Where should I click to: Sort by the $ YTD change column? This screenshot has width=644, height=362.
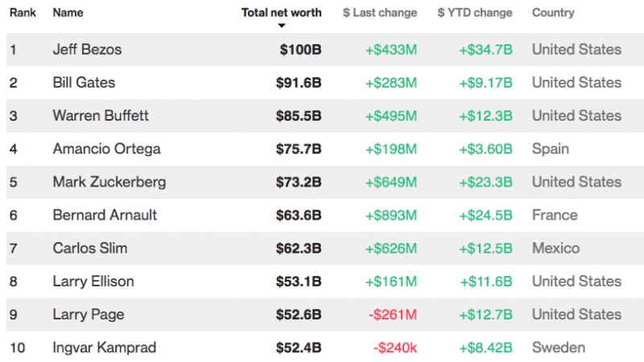pyautogui.click(x=475, y=13)
